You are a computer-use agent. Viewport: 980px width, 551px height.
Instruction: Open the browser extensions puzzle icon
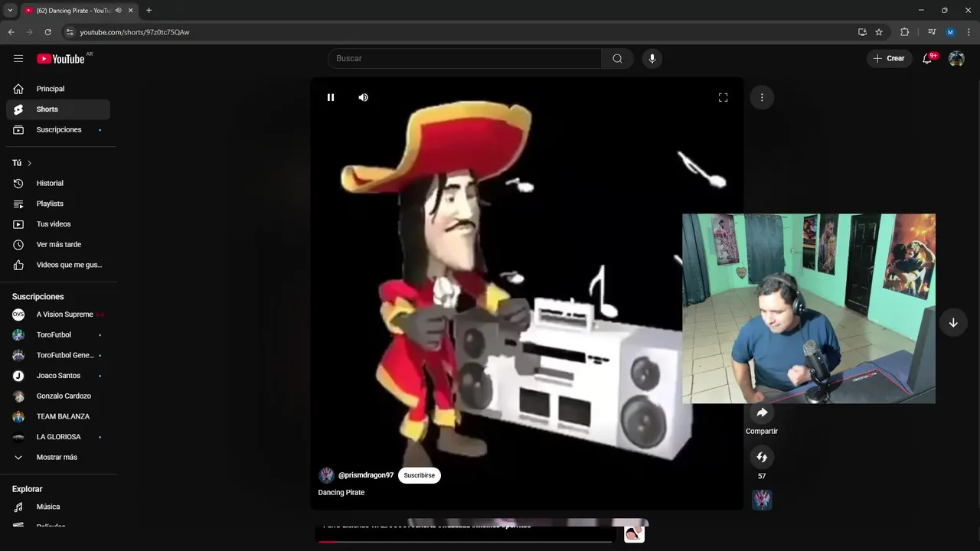tap(904, 32)
